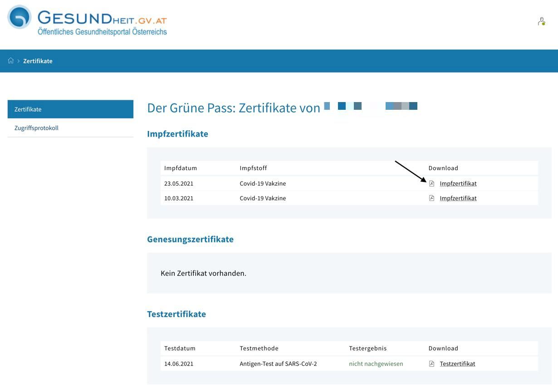Viewport: 558px width, 392px height.
Task: Click the home icon in the breadcrumb
Action: click(x=10, y=60)
